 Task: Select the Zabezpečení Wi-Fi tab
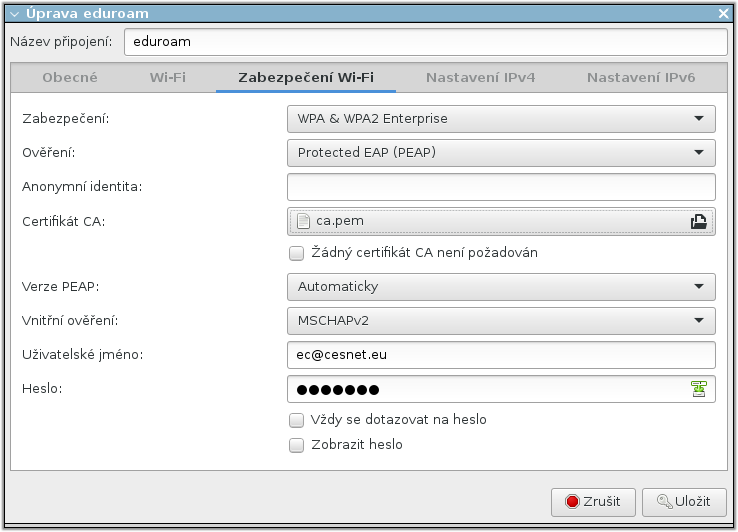pyautogui.click(x=306, y=78)
